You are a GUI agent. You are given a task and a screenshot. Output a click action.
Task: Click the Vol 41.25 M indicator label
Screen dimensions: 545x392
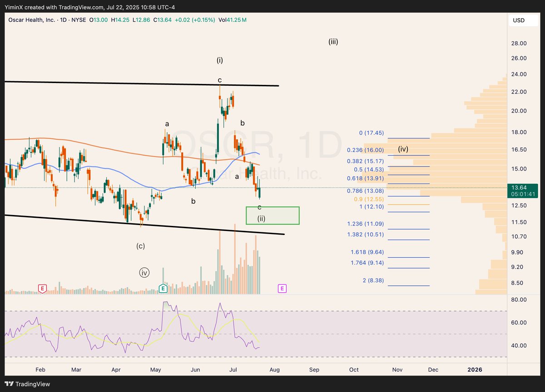[233, 20]
